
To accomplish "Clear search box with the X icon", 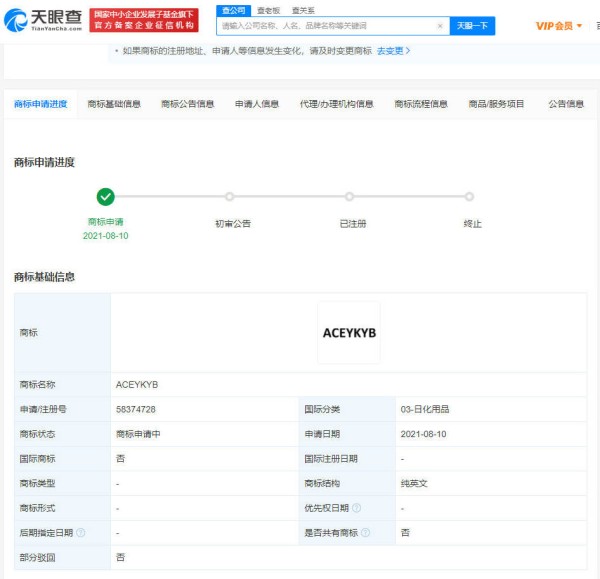I will (x=440, y=26).
